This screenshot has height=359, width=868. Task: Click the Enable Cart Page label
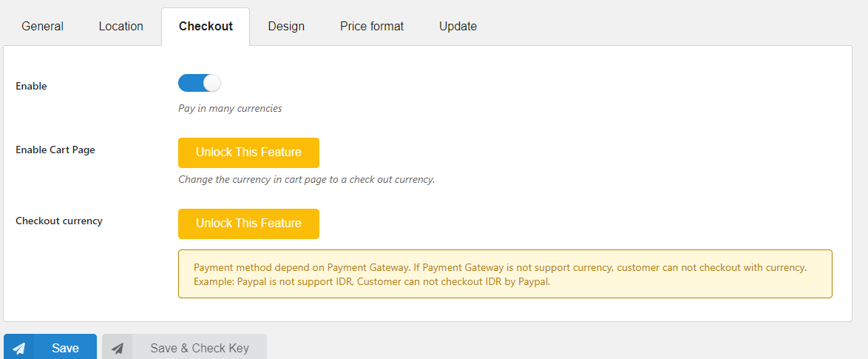[55, 150]
